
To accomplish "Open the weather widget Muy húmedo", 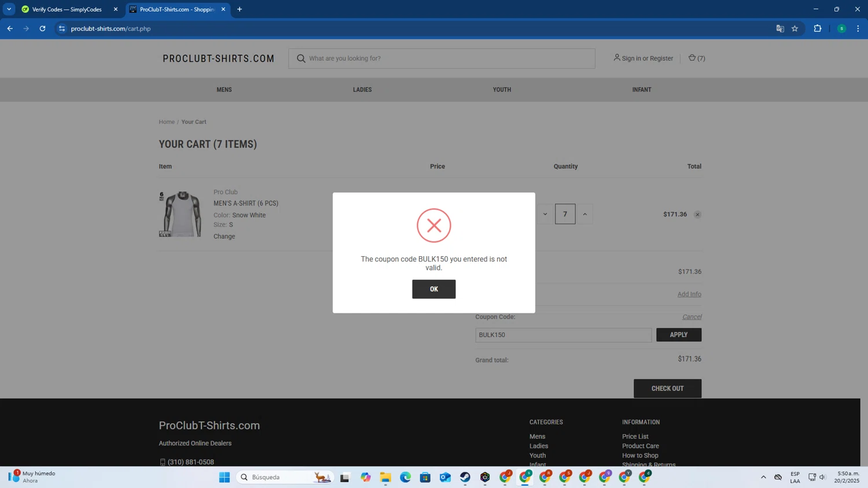I will (x=32, y=477).
